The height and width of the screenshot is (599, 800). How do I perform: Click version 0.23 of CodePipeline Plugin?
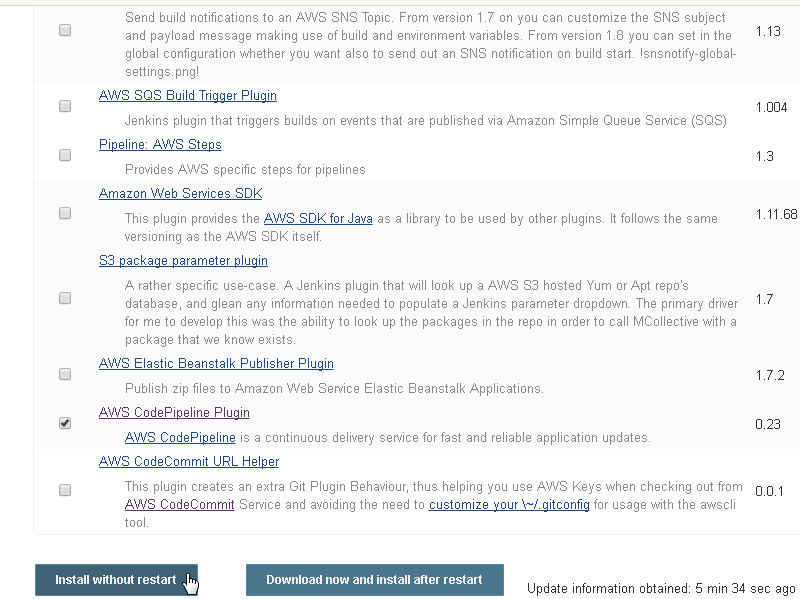click(768, 424)
